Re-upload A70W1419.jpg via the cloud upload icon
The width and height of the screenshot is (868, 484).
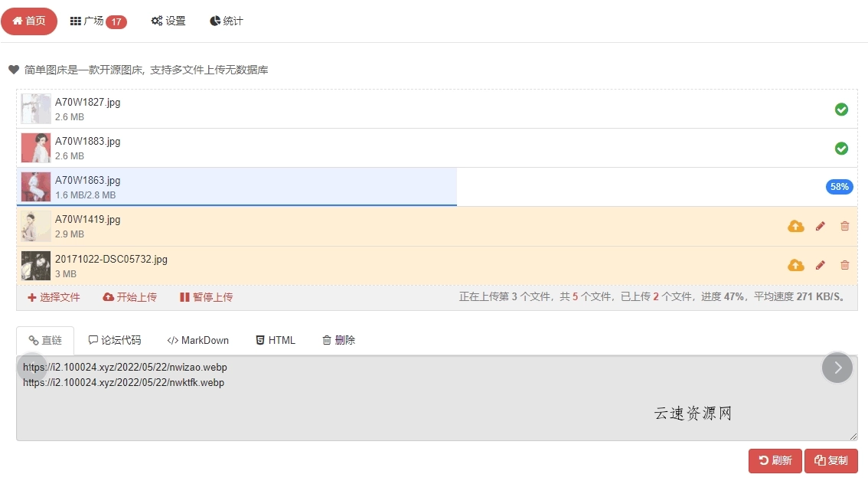pos(795,225)
